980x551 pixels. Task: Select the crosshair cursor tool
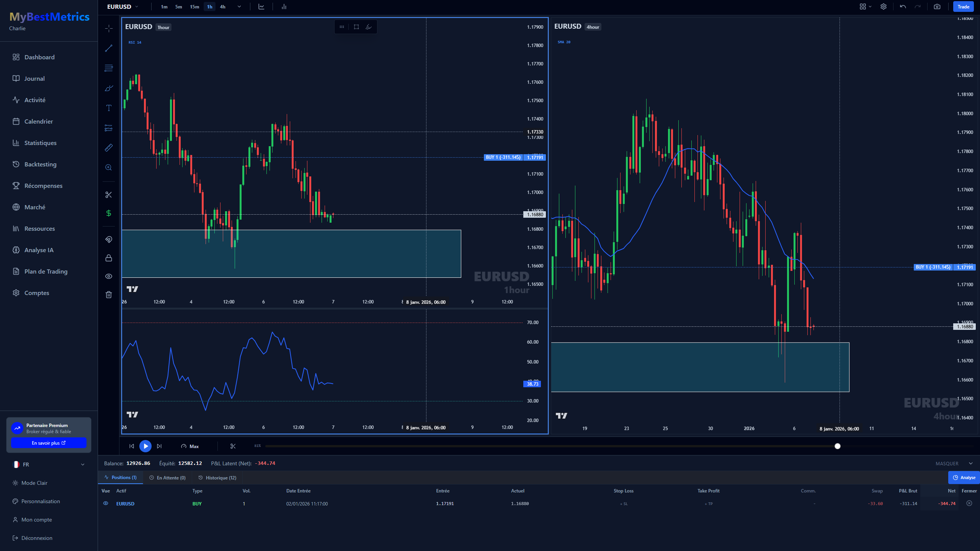(x=109, y=28)
